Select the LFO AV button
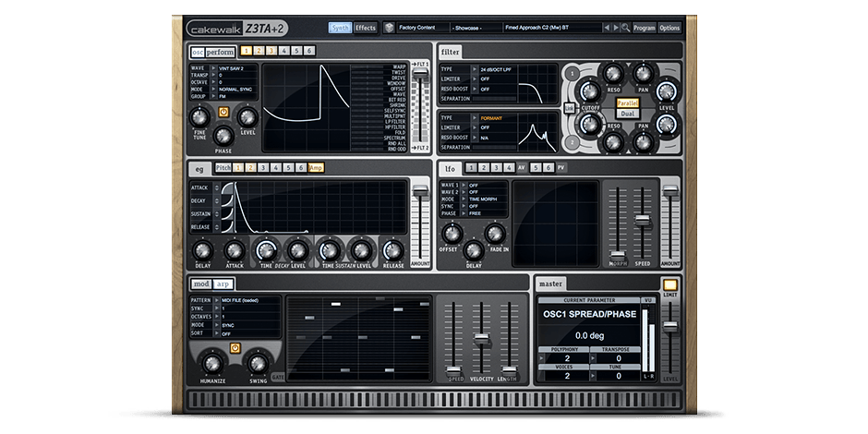Image resolution: width=868 pixels, height=434 pixels. (x=522, y=168)
